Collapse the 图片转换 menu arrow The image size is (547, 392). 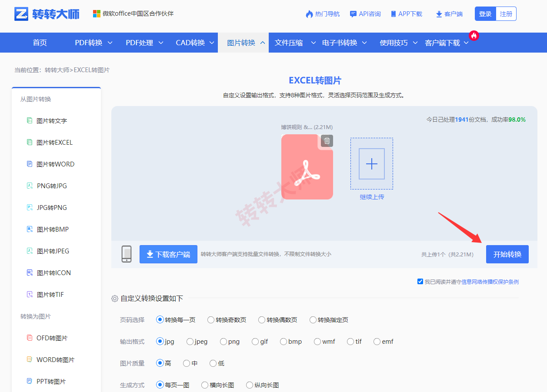263,43
